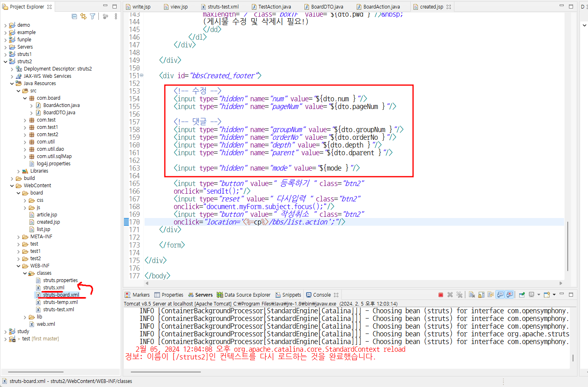Toggle Link with Editor arrows
This screenshot has height=387, width=588.
click(x=83, y=17)
